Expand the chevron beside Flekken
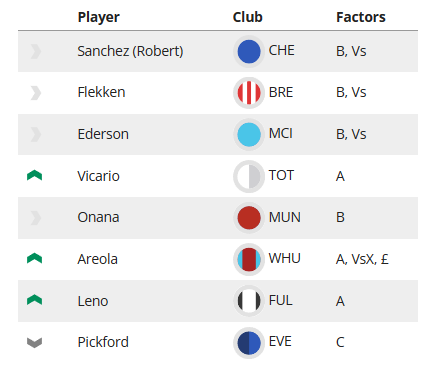Screen dimensions: 428x368 click(36, 93)
